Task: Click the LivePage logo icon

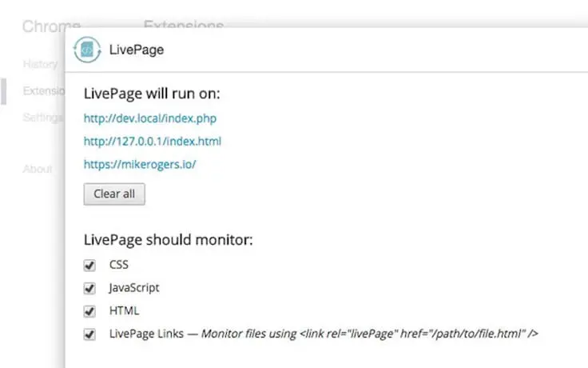Action: click(87, 50)
